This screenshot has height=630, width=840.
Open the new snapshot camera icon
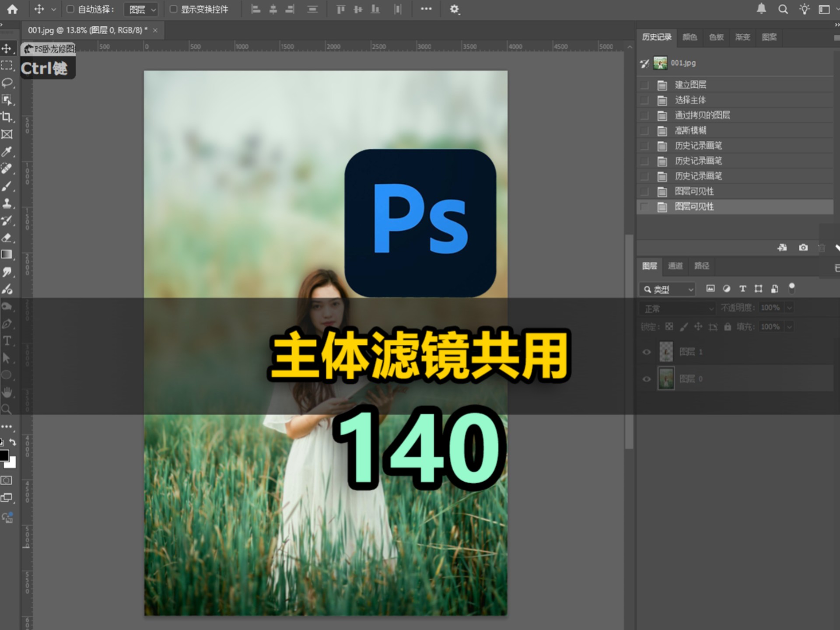pos(803,248)
